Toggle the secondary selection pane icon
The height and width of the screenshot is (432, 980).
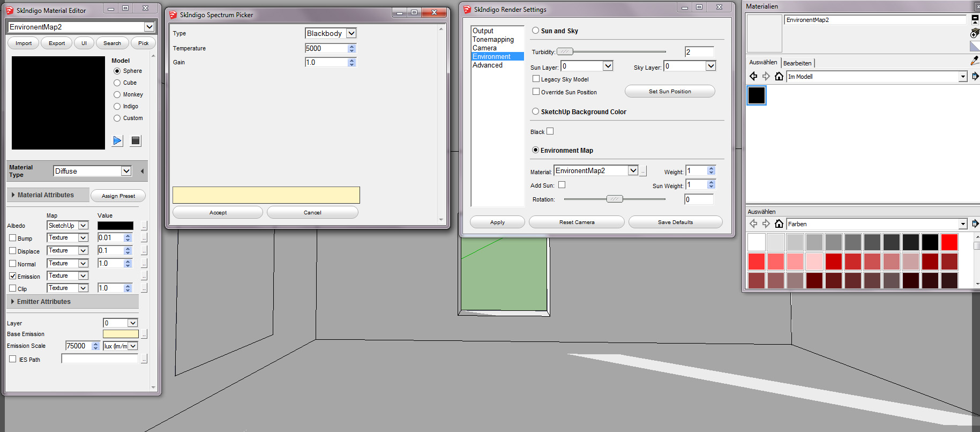coord(975,19)
